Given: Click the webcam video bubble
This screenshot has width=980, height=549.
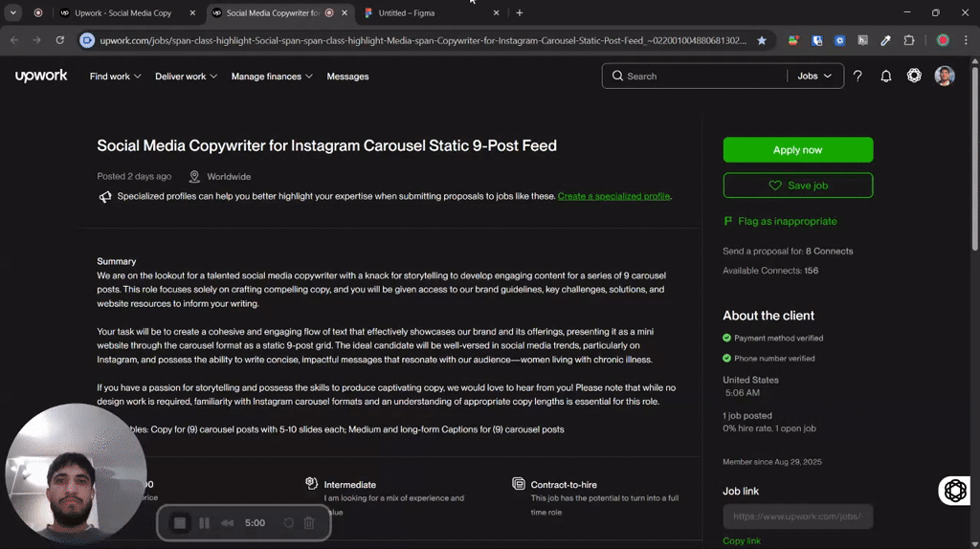Looking at the screenshot, I should pos(76,472).
